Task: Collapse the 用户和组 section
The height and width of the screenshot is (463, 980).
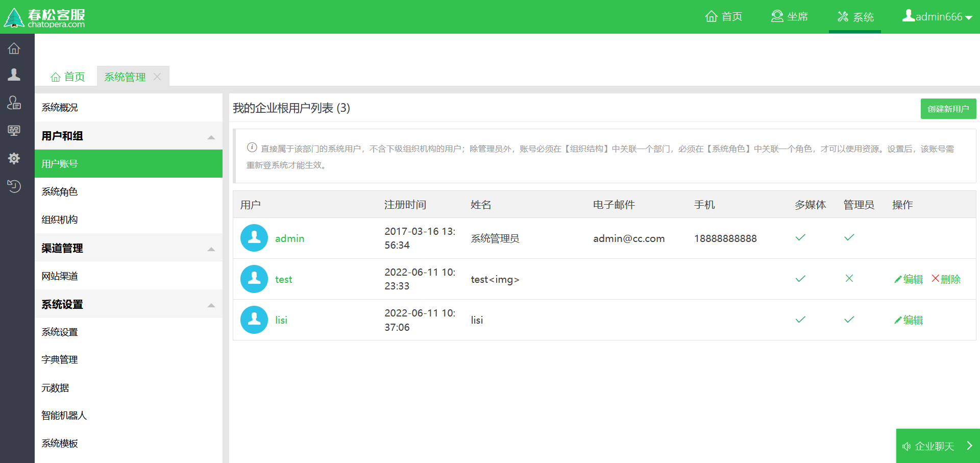Action: pyautogui.click(x=211, y=137)
